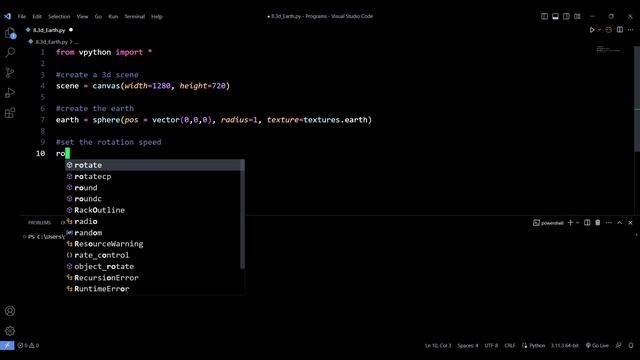This screenshot has width=640, height=360.
Task: Open run options dropdown next to play button
Action: pos(599,30)
